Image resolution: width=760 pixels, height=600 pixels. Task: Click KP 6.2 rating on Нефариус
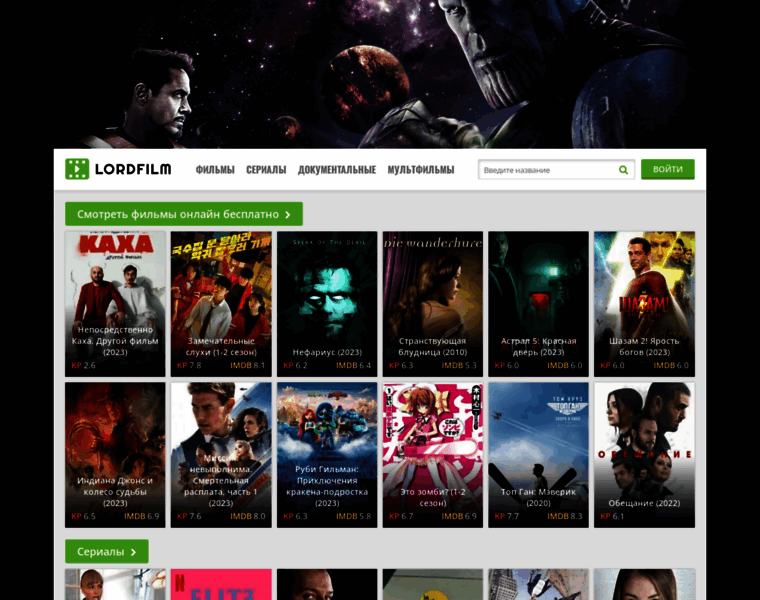pos(295,365)
